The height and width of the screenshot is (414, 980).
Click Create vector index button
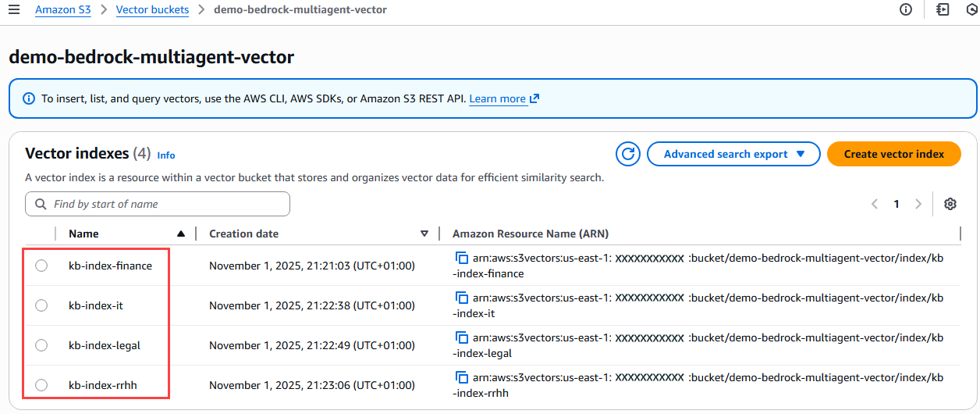[894, 154]
